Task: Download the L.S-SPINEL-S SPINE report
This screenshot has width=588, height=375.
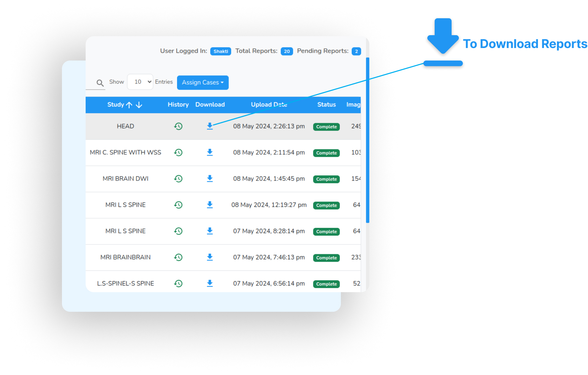Action: click(x=210, y=283)
